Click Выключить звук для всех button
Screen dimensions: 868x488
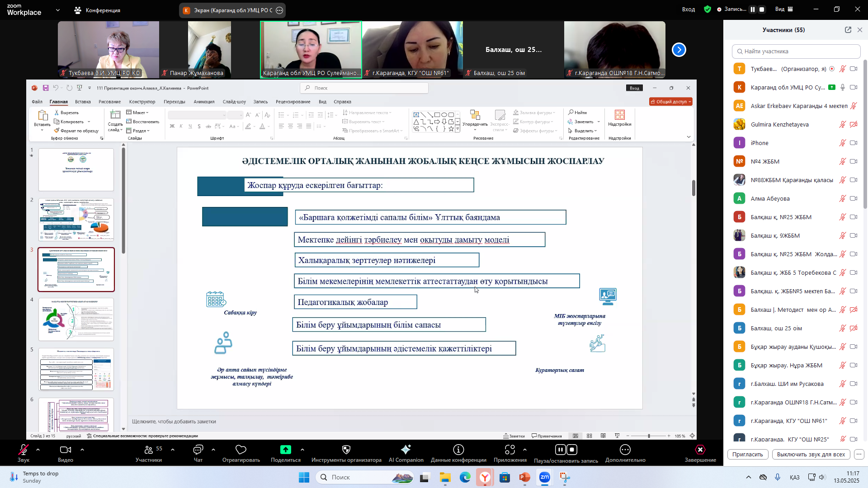tap(811, 455)
